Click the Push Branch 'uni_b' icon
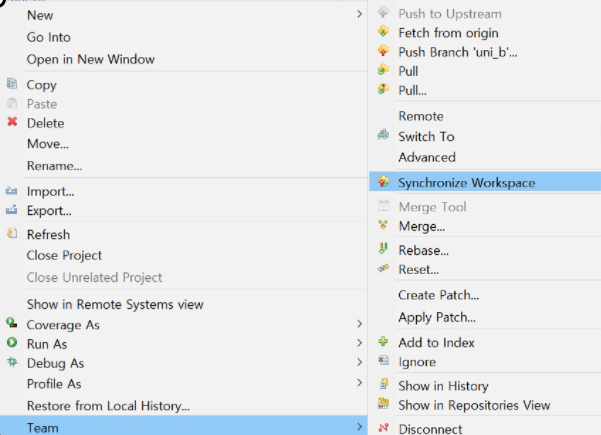 pyautogui.click(x=383, y=51)
